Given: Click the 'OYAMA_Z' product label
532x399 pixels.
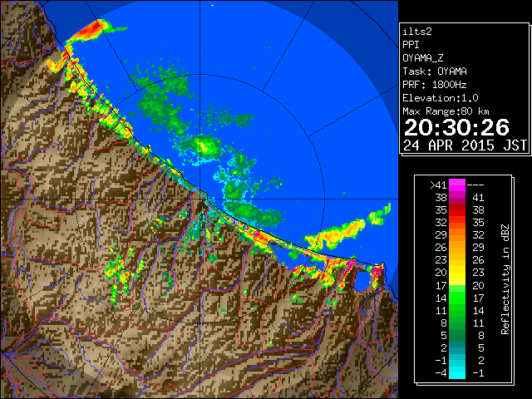Looking at the screenshot, I should point(423,58).
